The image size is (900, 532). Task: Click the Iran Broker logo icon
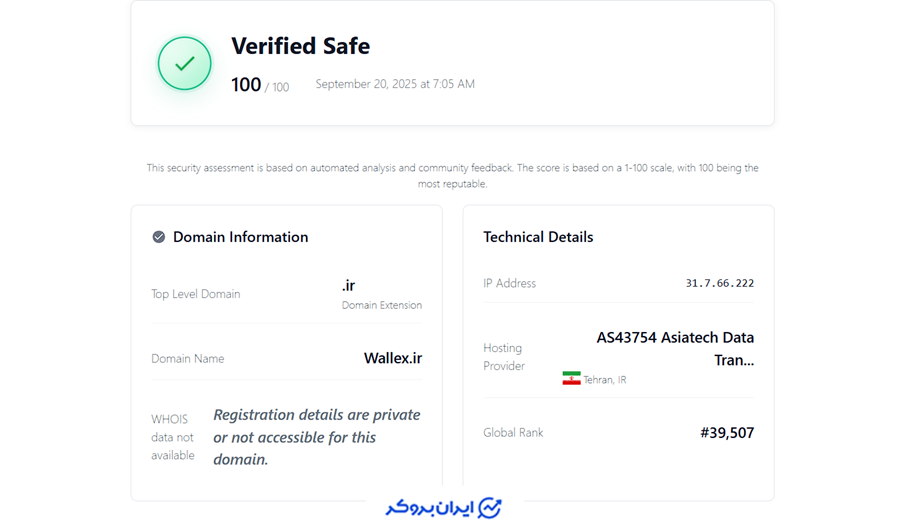coord(489,508)
